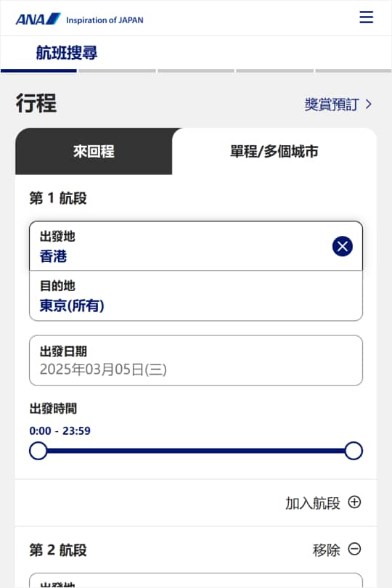
Task: Click the 移除 remove segment text
Action: 327,550
